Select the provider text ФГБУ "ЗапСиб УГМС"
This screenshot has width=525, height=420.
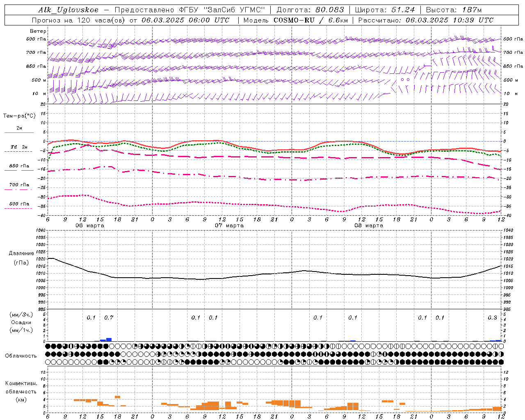tap(222, 10)
